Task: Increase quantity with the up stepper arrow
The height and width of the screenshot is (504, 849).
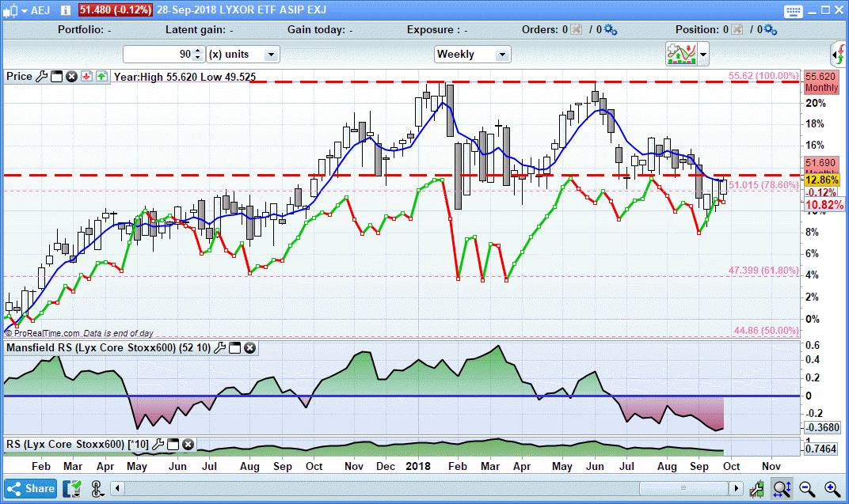Action: click(x=198, y=51)
